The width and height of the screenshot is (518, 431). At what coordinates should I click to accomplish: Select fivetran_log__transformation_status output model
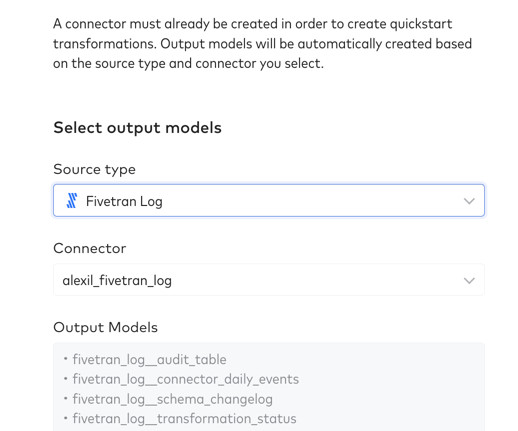point(184,419)
